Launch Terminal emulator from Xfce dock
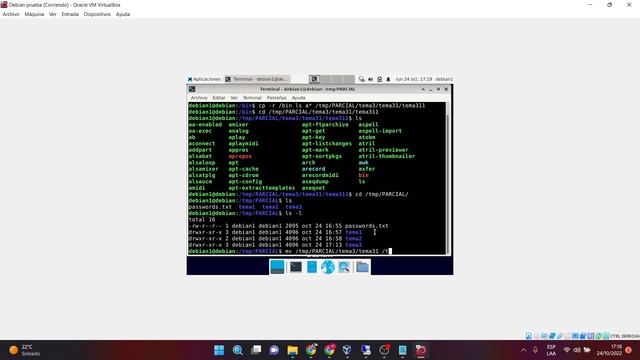The height and width of the screenshot is (360, 640). pyautogui.click(x=296, y=267)
